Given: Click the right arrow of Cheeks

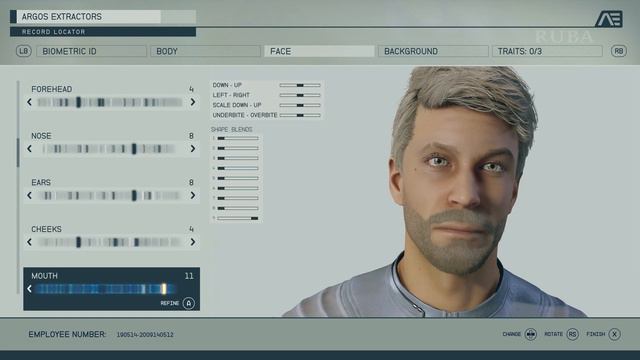Looking at the screenshot, I should tap(193, 242).
